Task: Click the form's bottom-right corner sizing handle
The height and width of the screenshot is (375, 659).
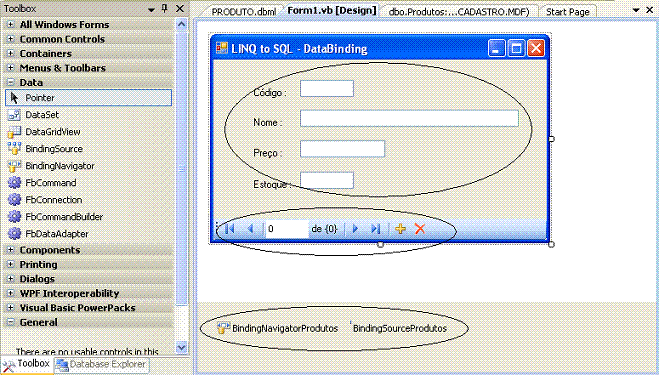Action: click(551, 244)
